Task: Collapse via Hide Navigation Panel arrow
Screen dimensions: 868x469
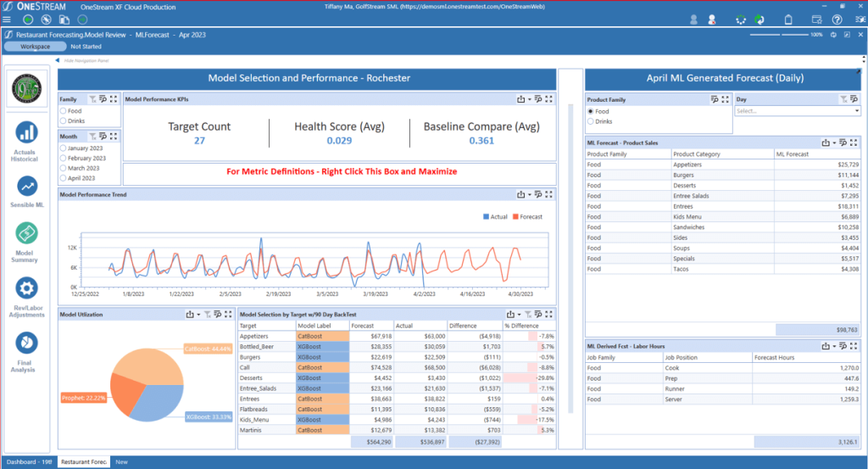Action: pos(58,60)
